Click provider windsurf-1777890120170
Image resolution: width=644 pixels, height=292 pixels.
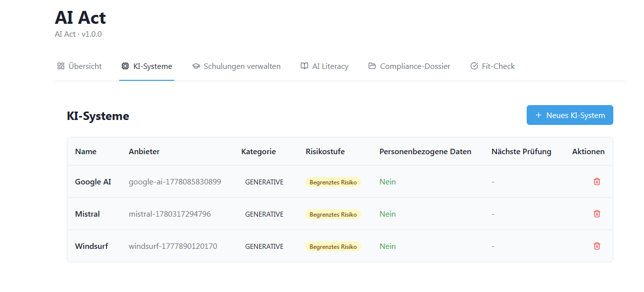tap(173, 246)
